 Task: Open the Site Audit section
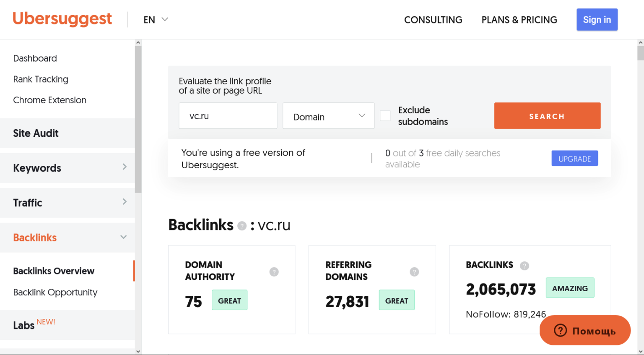tap(68, 133)
